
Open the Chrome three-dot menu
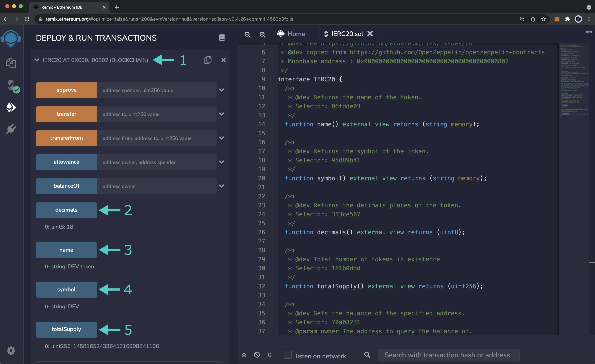tap(589, 19)
